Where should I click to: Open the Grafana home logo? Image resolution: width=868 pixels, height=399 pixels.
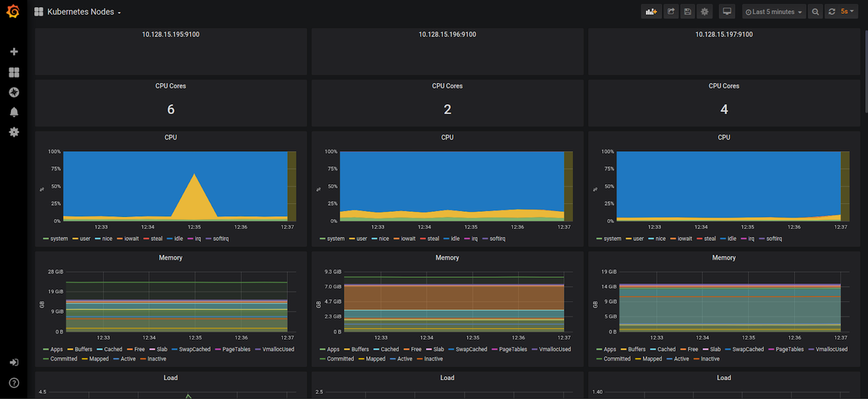coord(13,12)
